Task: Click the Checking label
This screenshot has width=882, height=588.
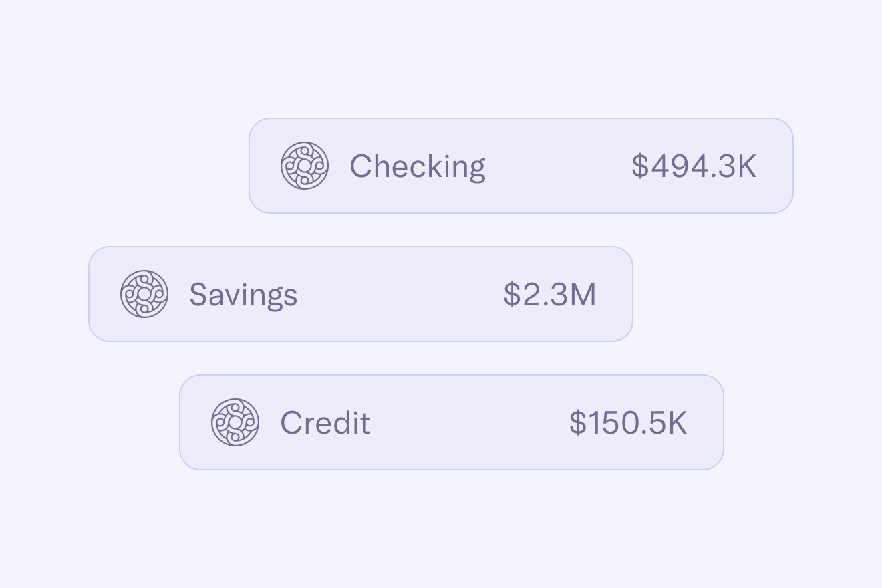Action: coord(417,166)
